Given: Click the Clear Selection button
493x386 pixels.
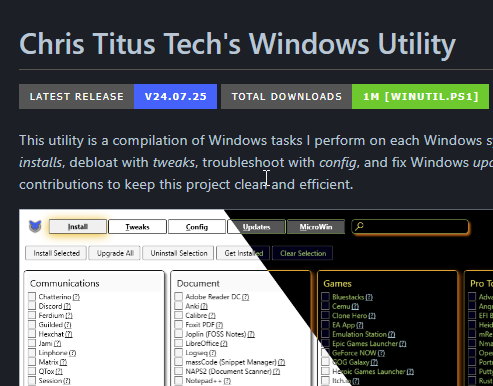Looking at the screenshot, I should click(x=303, y=253).
